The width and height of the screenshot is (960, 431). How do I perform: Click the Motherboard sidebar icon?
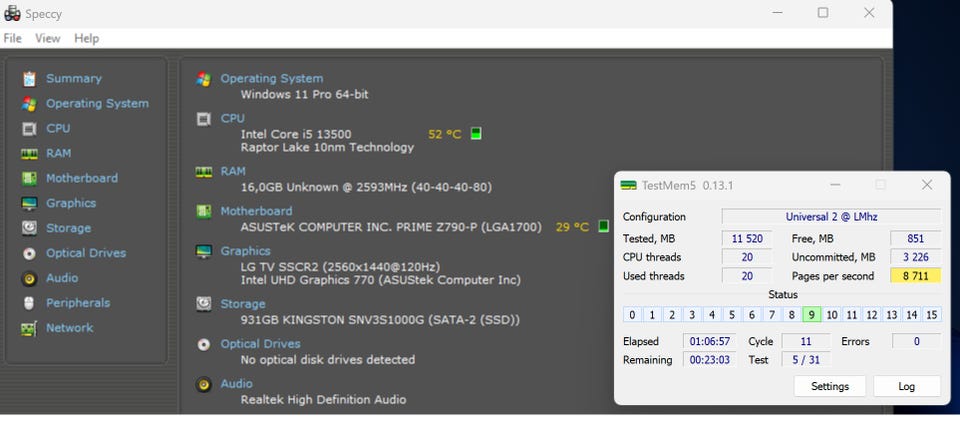(x=29, y=179)
